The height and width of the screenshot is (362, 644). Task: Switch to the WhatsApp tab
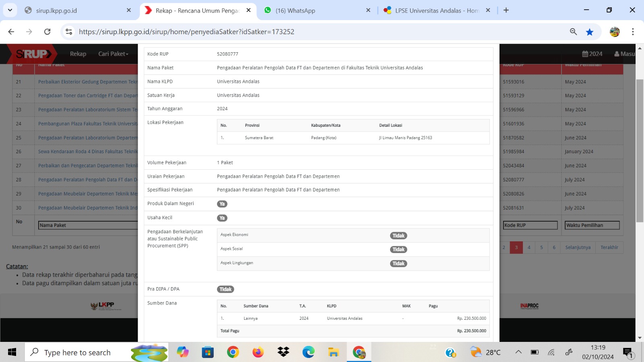point(295,10)
